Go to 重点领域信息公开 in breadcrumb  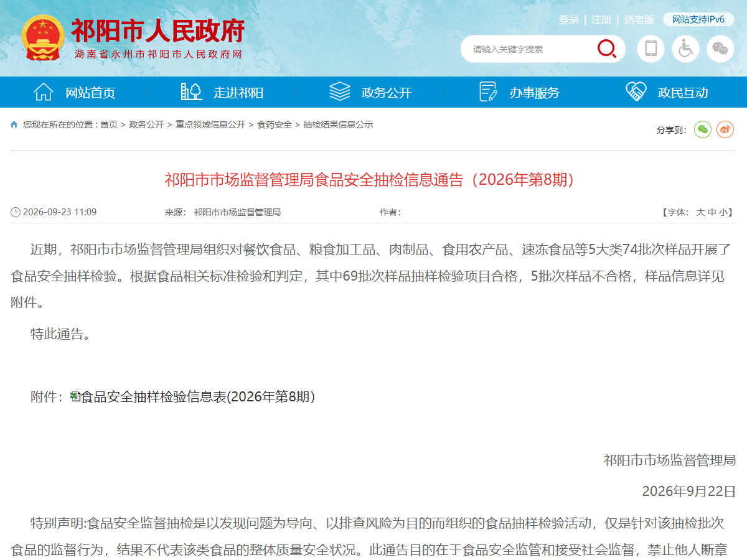(210, 124)
